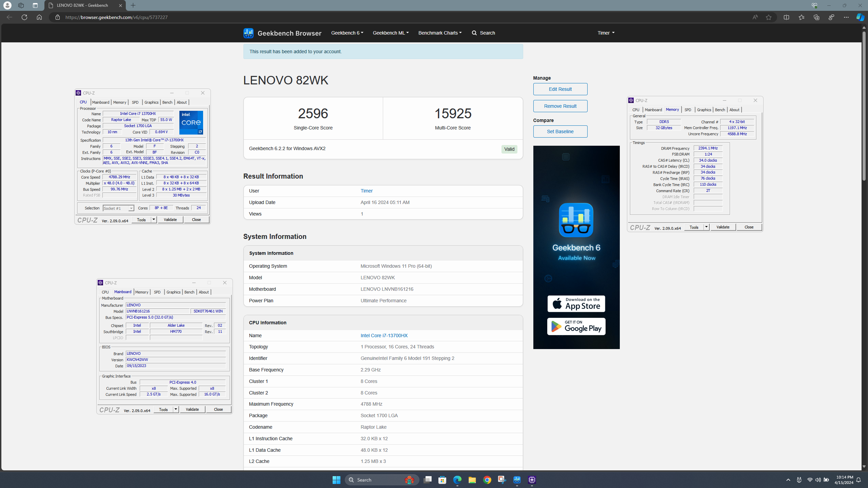Open the Geekbench 6 dropdown menu

coord(347,33)
